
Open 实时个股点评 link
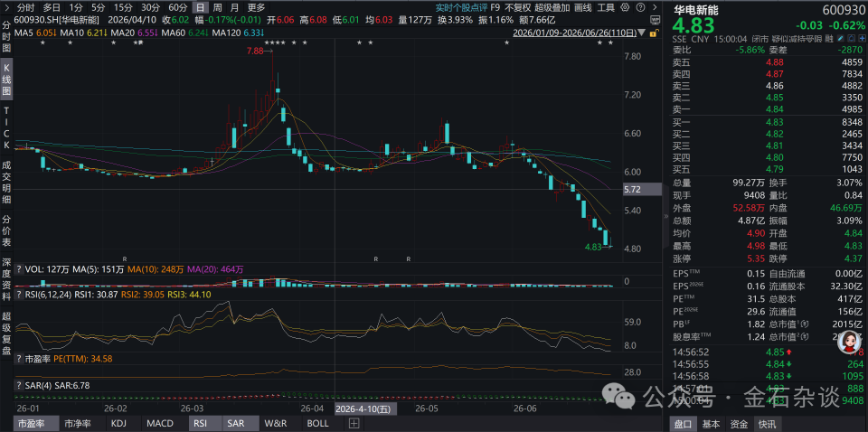point(458,8)
